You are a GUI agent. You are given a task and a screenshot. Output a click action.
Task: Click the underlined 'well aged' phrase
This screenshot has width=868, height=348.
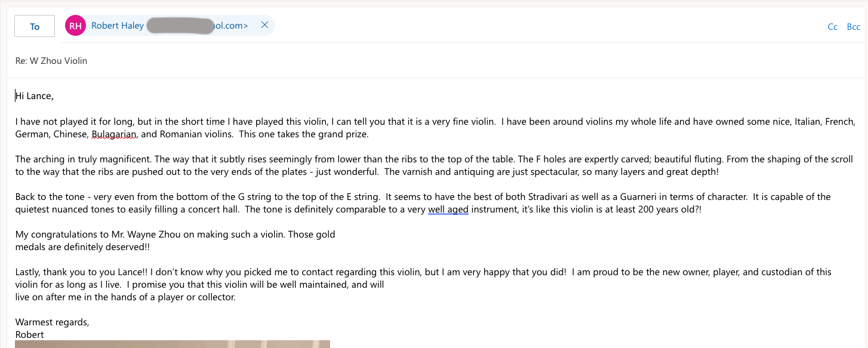coord(448,210)
